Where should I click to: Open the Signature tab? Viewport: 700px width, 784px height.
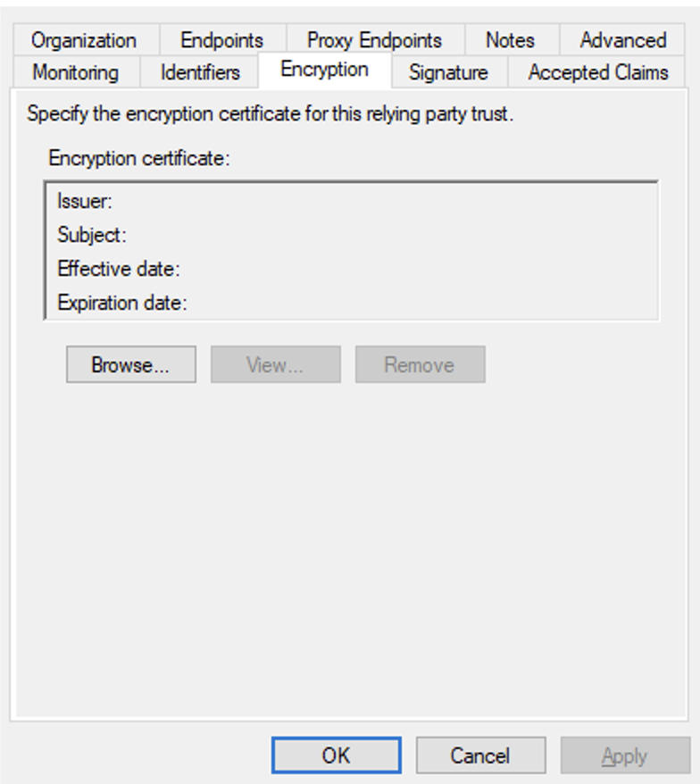pyautogui.click(x=448, y=72)
